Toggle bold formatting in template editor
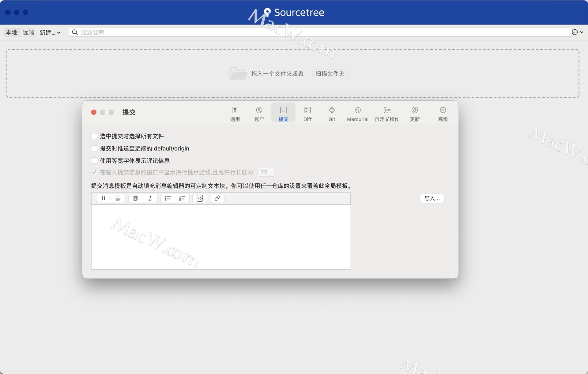 (x=135, y=198)
